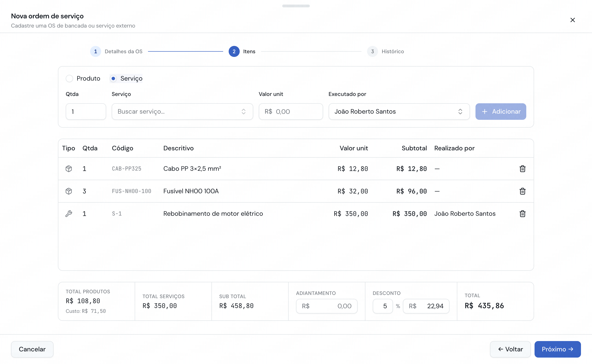Viewport: 592px width, 364px height.
Task: Remove Rebobinamento de motor elétrico item
Action: pos(522,213)
